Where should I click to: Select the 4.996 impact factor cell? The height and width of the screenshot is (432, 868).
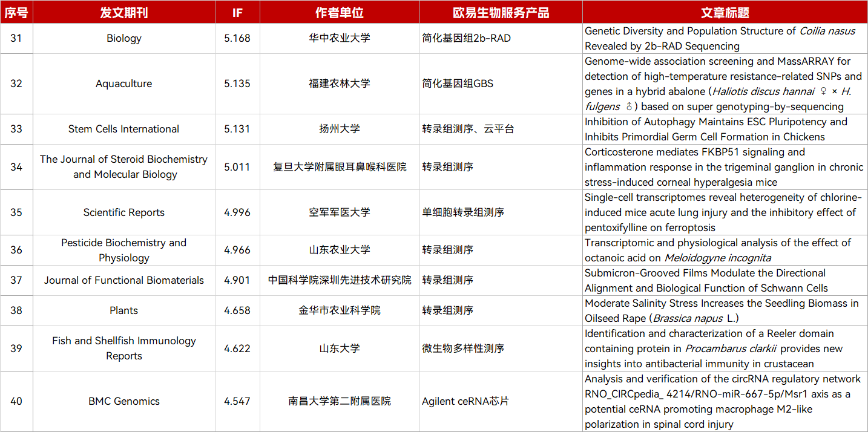pyautogui.click(x=237, y=212)
